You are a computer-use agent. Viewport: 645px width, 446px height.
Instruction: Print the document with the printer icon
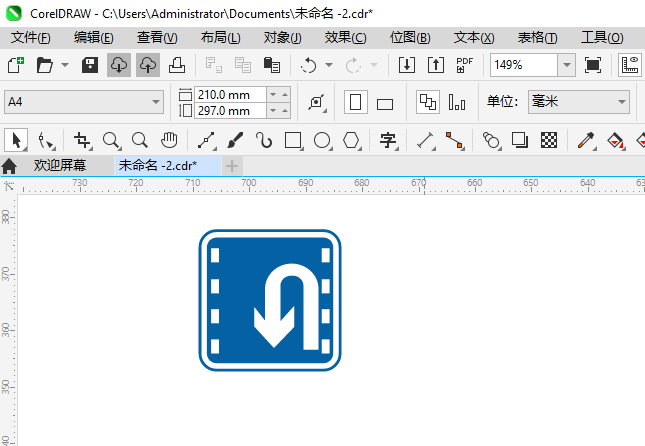(x=177, y=65)
